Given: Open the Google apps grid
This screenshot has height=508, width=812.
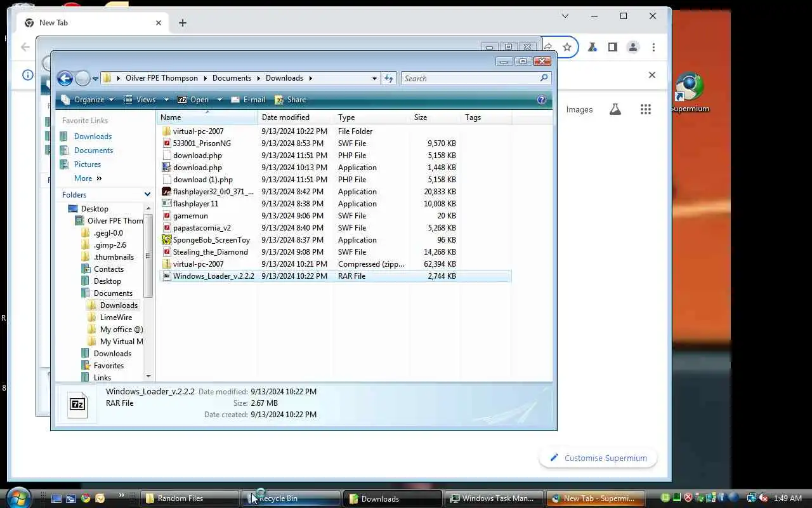Looking at the screenshot, I should (646, 109).
